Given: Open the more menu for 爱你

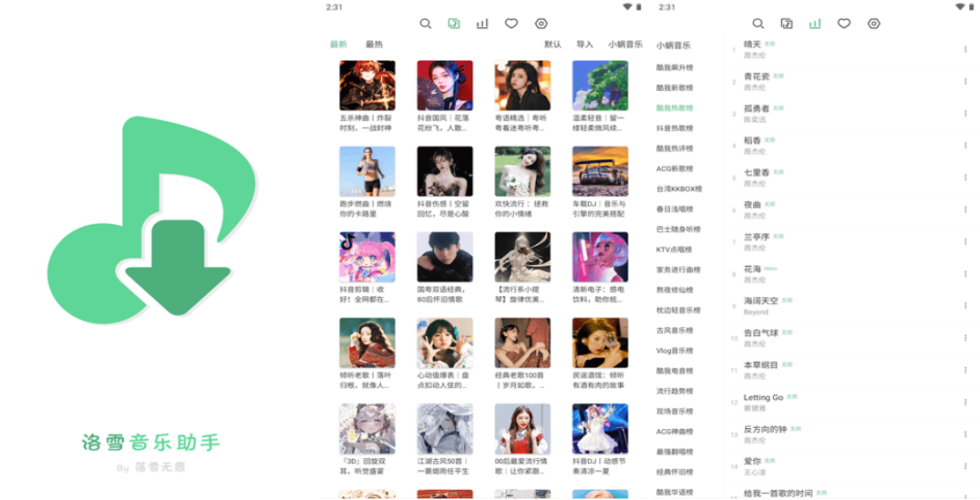Looking at the screenshot, I should 965,465.
